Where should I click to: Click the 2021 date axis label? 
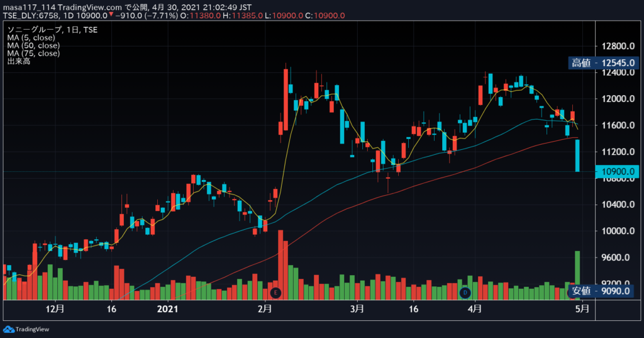tap(167, 309)
